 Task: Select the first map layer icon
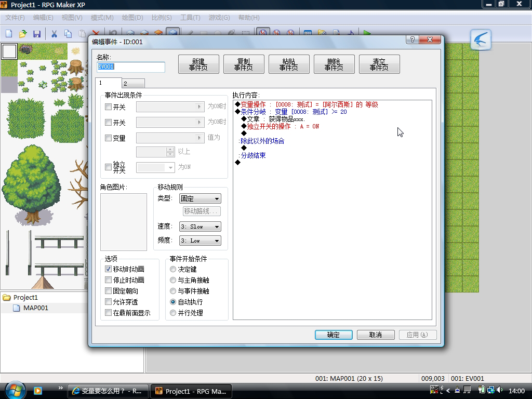pos(130,32)
